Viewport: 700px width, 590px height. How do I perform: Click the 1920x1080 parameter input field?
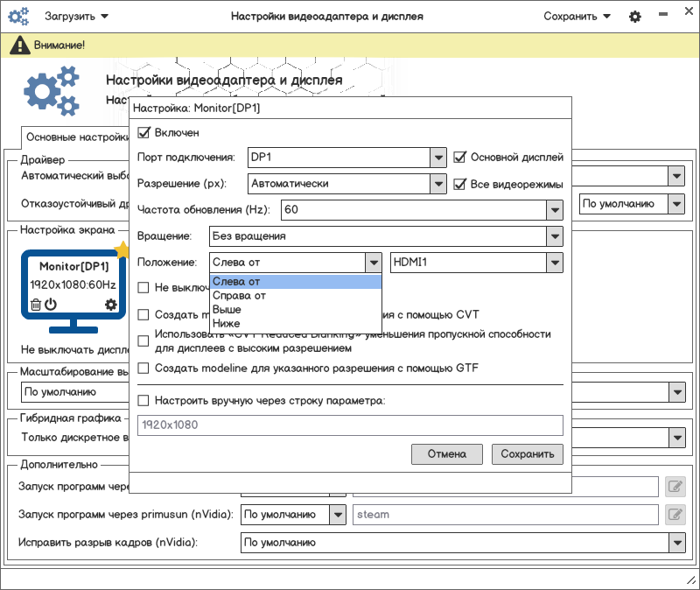point(350,425)
